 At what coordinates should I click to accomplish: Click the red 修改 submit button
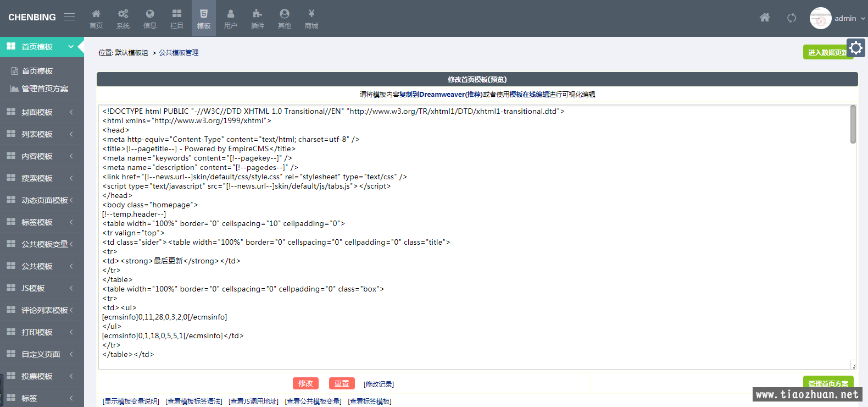305,383
